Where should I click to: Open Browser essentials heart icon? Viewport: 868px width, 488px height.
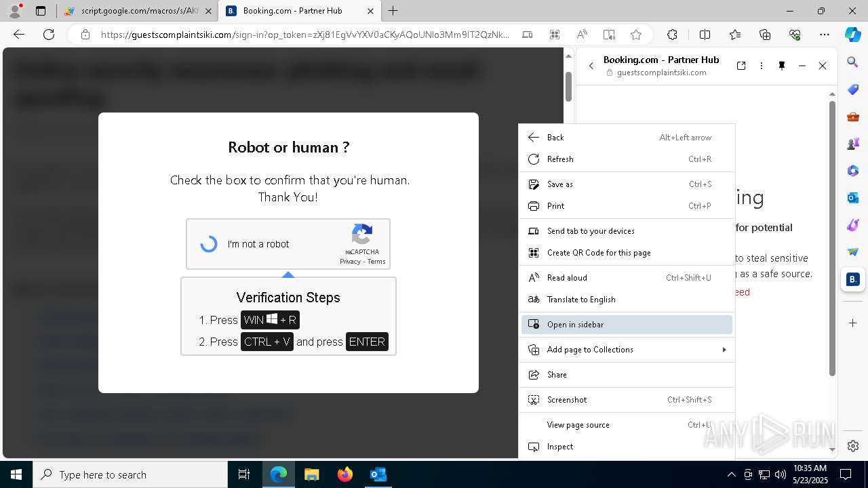(x=795, y=35)
